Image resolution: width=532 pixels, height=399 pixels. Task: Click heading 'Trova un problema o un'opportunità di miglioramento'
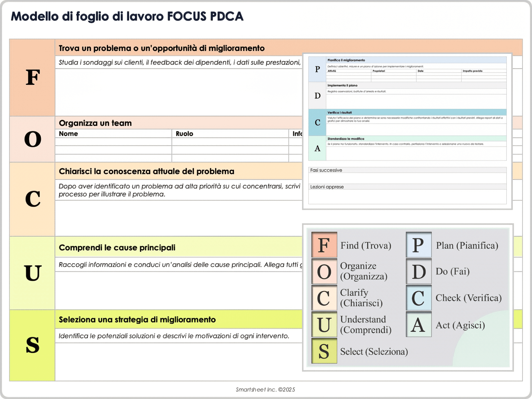162,48
